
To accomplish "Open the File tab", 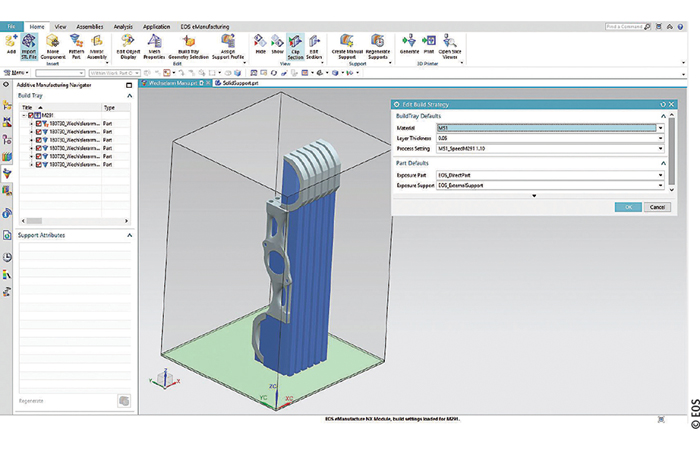I will point(11,27).
